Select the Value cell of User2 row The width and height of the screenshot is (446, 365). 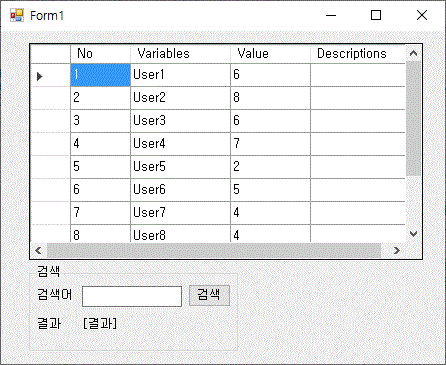coord(270,98)
